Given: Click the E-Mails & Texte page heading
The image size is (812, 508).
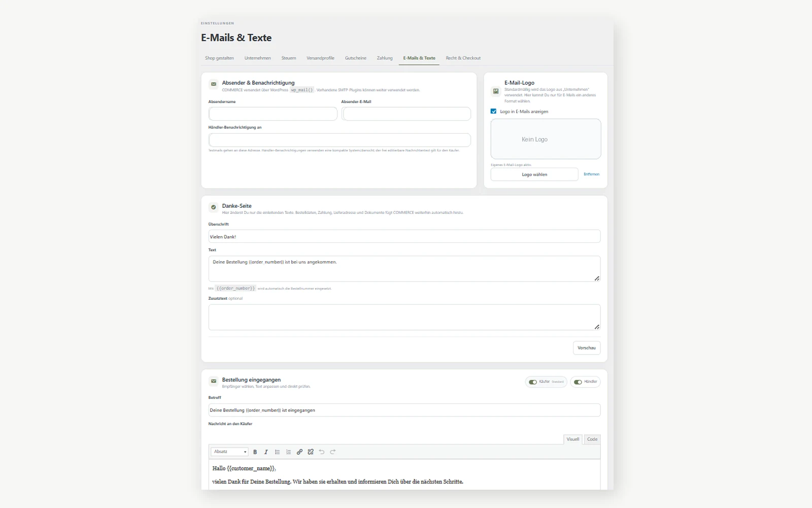Looking at the screenshot, I should (236, 38).
